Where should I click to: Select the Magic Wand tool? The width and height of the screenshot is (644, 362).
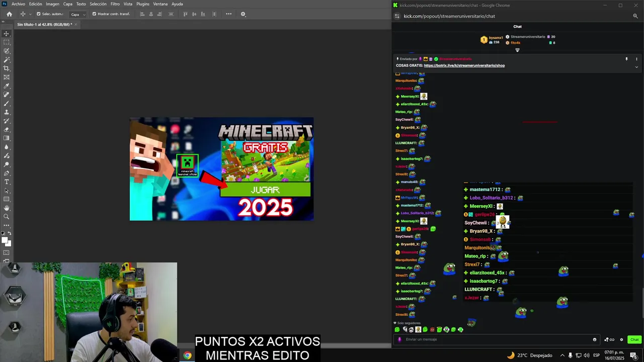(x=7, y=60)
